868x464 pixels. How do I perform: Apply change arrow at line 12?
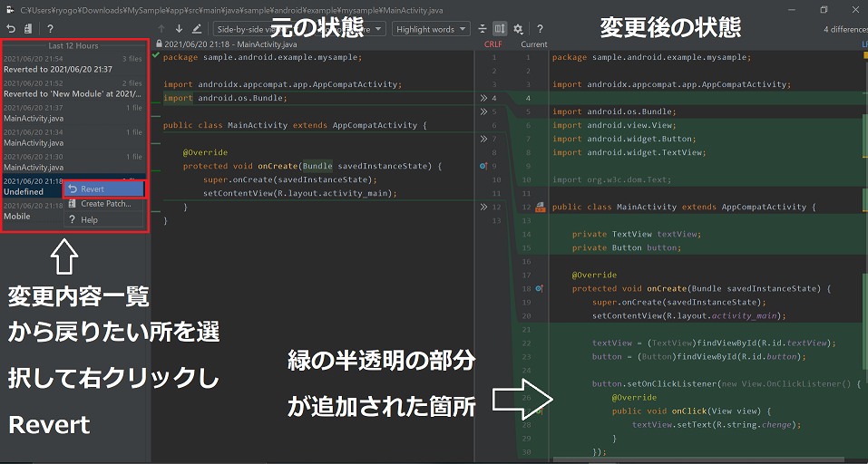tap(483, 207)
